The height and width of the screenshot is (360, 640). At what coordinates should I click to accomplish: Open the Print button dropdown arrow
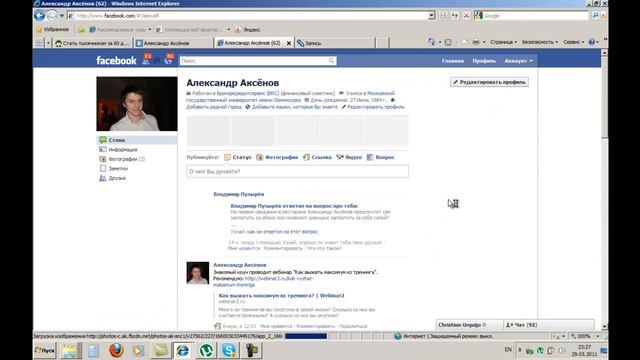click(x=484, y=42)
